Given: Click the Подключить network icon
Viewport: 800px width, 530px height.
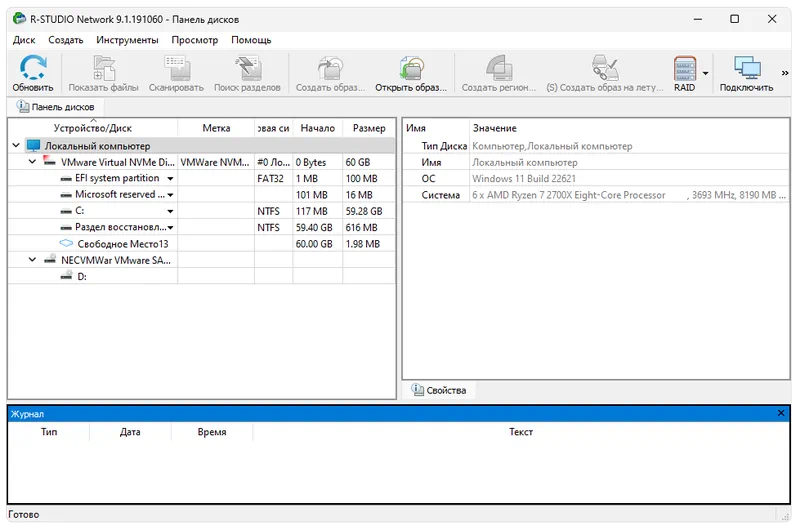Looking at the screenshot, I should coord(747,68).
